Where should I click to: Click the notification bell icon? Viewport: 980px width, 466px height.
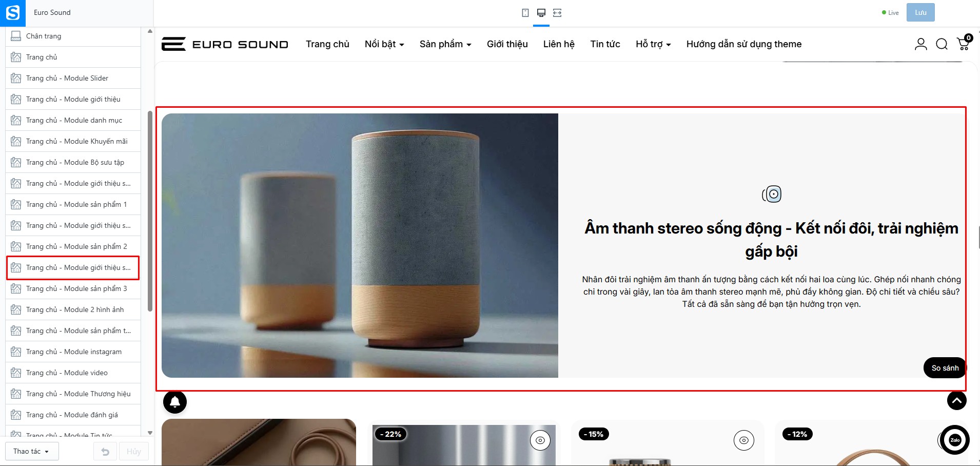point(175,402)
